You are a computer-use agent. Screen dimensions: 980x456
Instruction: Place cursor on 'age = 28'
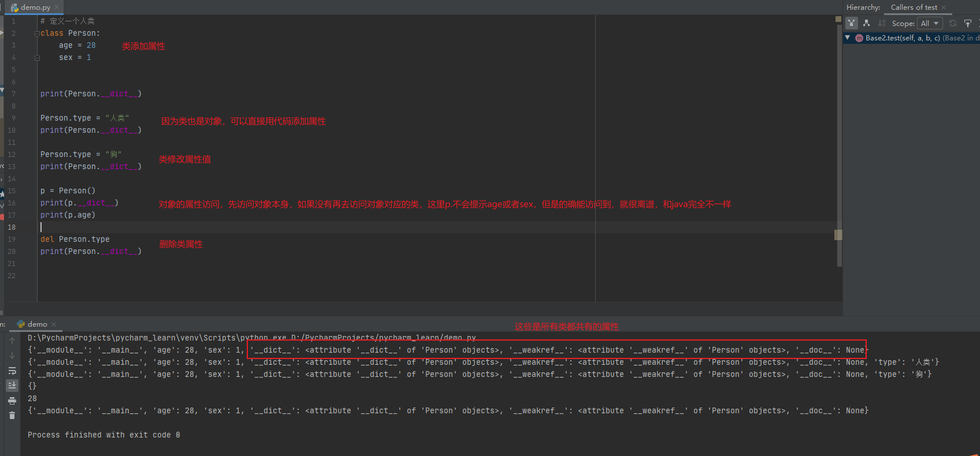pyautogui.click(x=77, y=46)
